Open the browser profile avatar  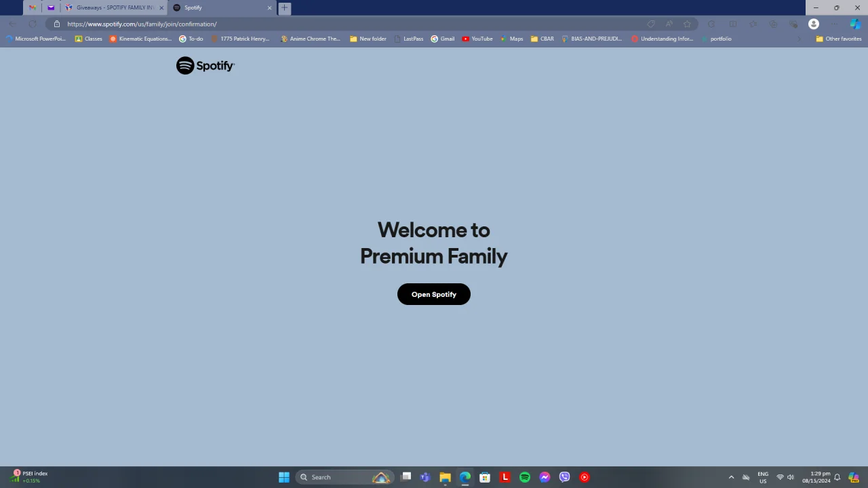[x=814, y=24]
